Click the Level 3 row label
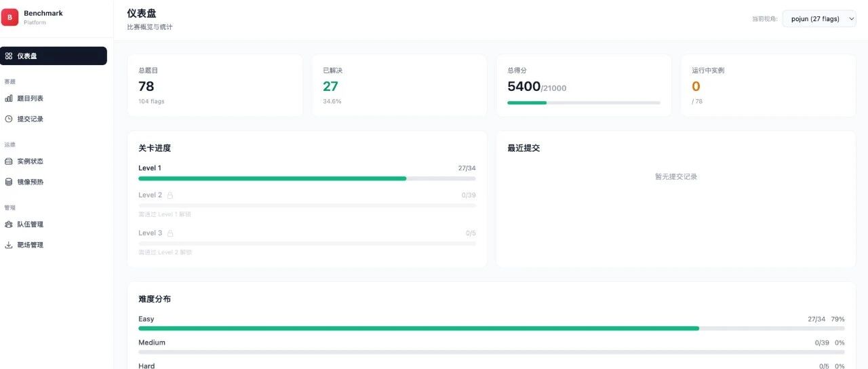Screen dimensions: 868x369 pyautogui.click(x=150, y=233)
